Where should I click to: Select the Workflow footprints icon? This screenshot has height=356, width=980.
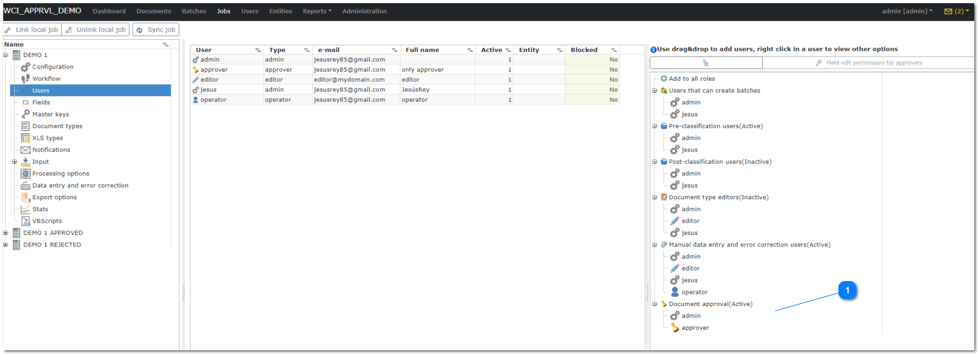26,79
